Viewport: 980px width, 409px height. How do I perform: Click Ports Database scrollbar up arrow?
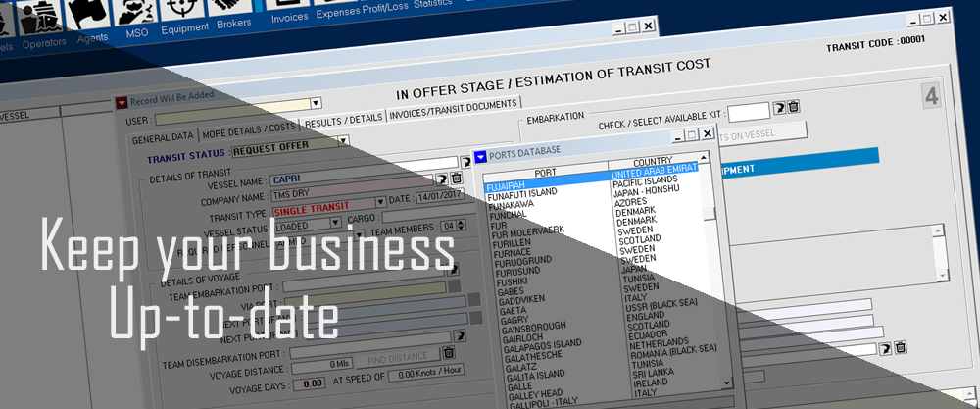(x=705, y=157)
